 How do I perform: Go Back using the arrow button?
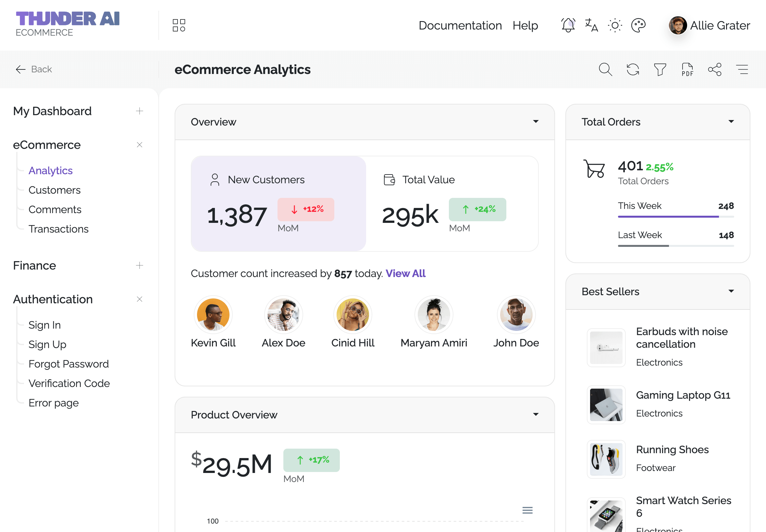point(34,69)
